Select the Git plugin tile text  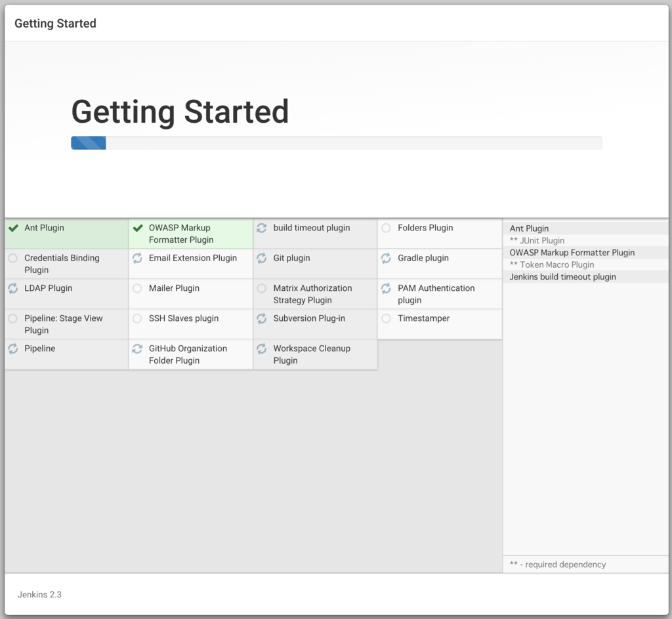(x=291, y=258)
